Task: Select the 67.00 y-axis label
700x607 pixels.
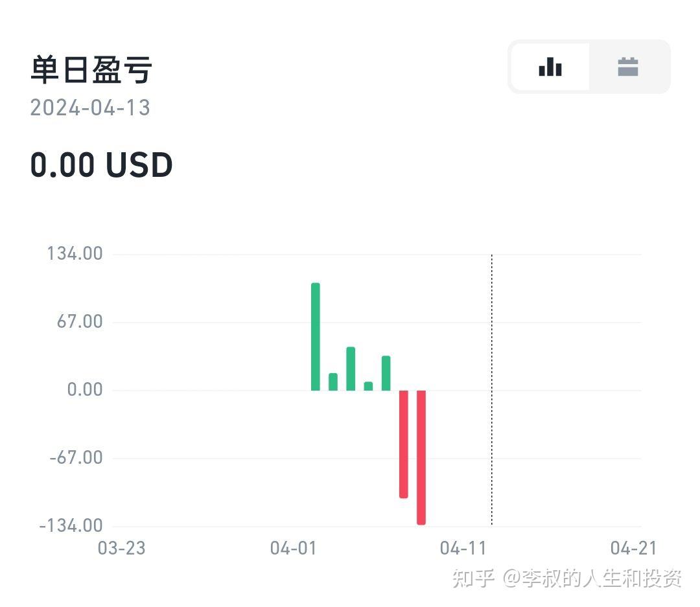Action: [x=78, y=322]
